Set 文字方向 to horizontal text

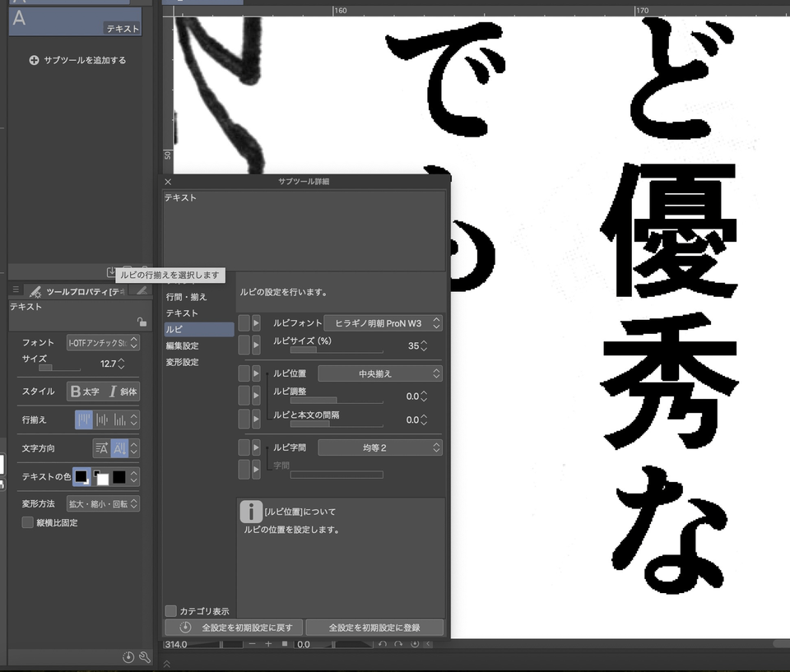coord(101,448)
